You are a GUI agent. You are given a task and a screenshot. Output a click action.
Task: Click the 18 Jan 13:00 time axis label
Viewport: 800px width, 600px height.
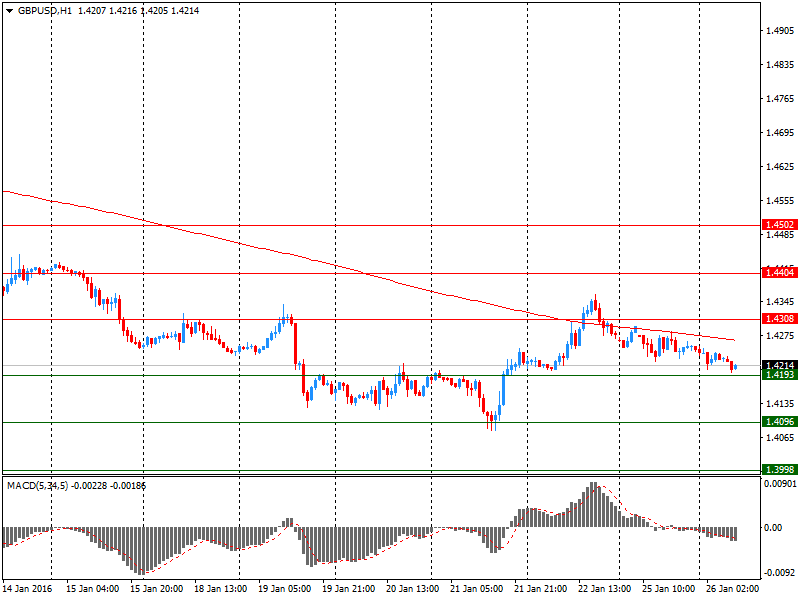(x=221, y=589)
